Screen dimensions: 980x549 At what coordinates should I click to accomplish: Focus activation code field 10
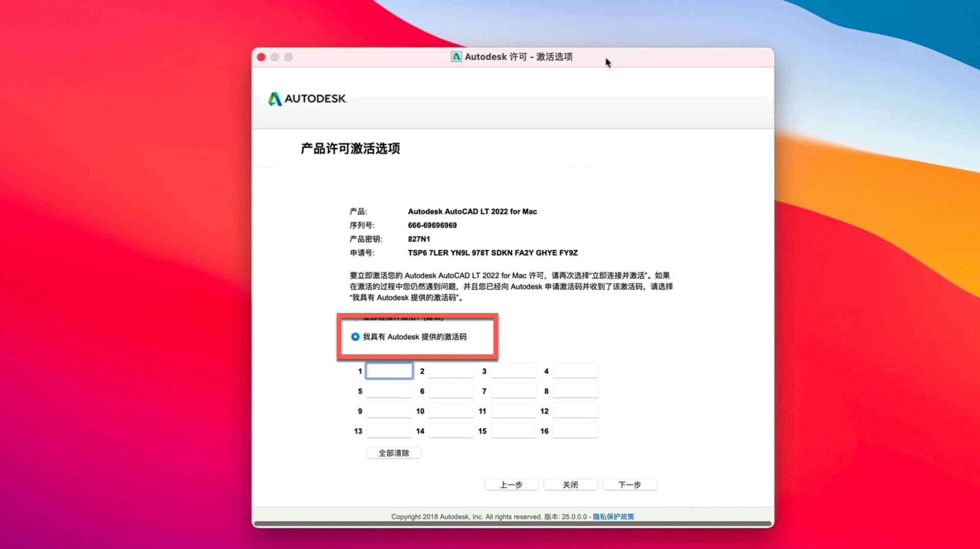pos(451,411)
